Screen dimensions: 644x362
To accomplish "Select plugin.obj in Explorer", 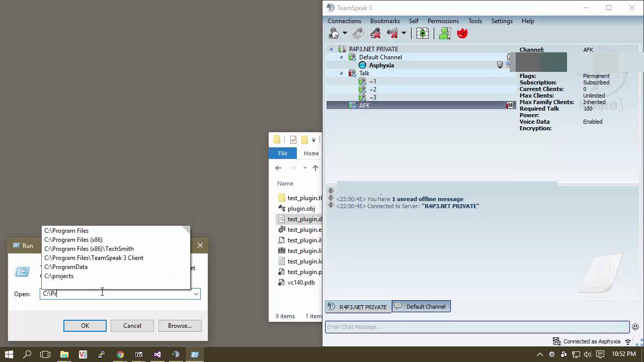I will tap(301, 209).
